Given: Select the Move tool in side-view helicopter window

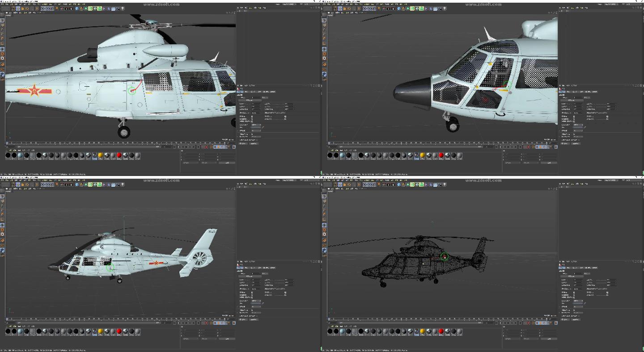Looking at the screenshot, I should click(18, 8).
